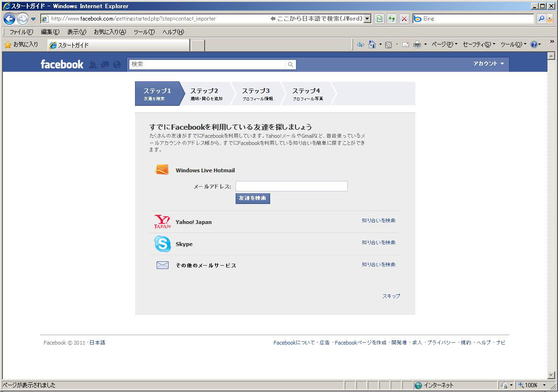Viewport: 558px width, 392px height.
Task: Click the スキップ skip link
Action: tap(391, 296)
